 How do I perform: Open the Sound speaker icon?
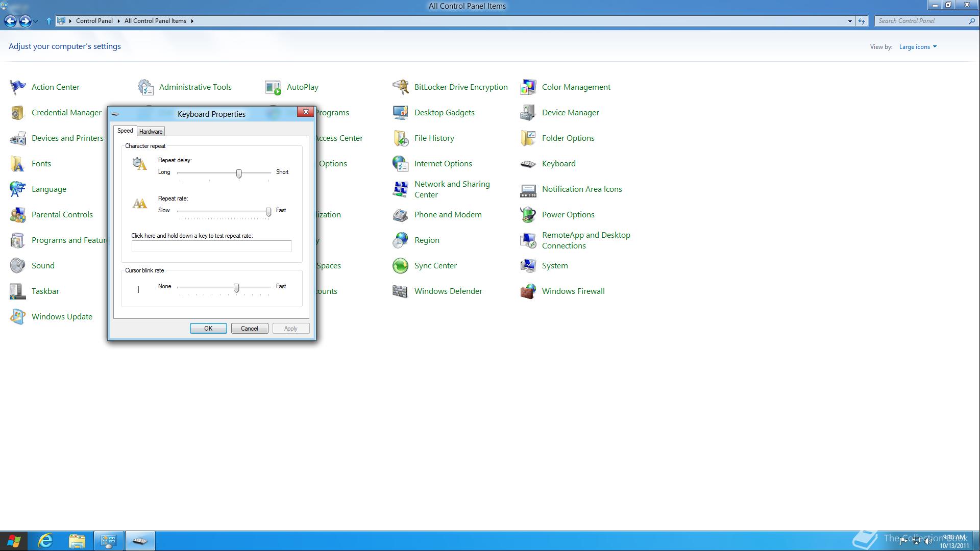click(18, 266)
